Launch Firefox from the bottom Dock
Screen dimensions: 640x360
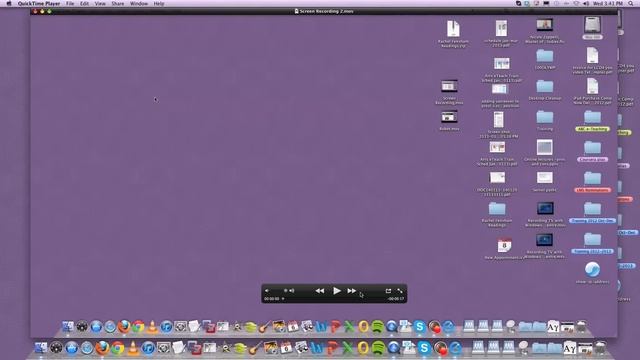point(102,348)
